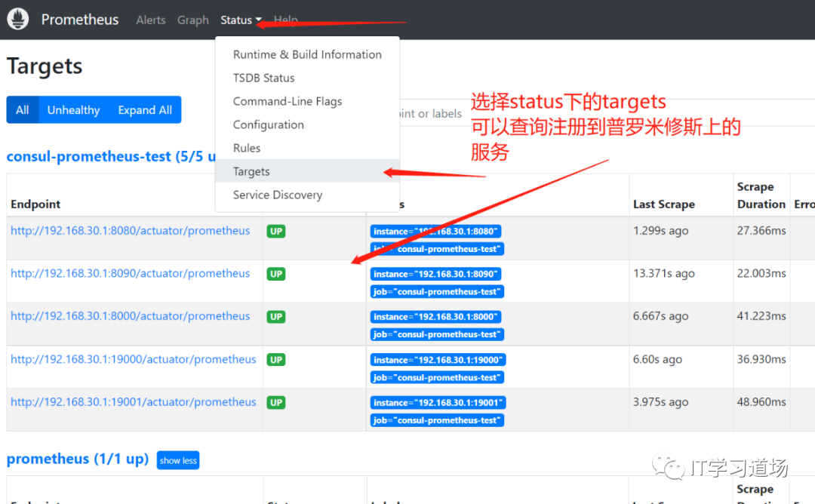Screen dimensions: 815x504
Task: Open prometheus (1/1 up) job heading
Action: (78, 459)
